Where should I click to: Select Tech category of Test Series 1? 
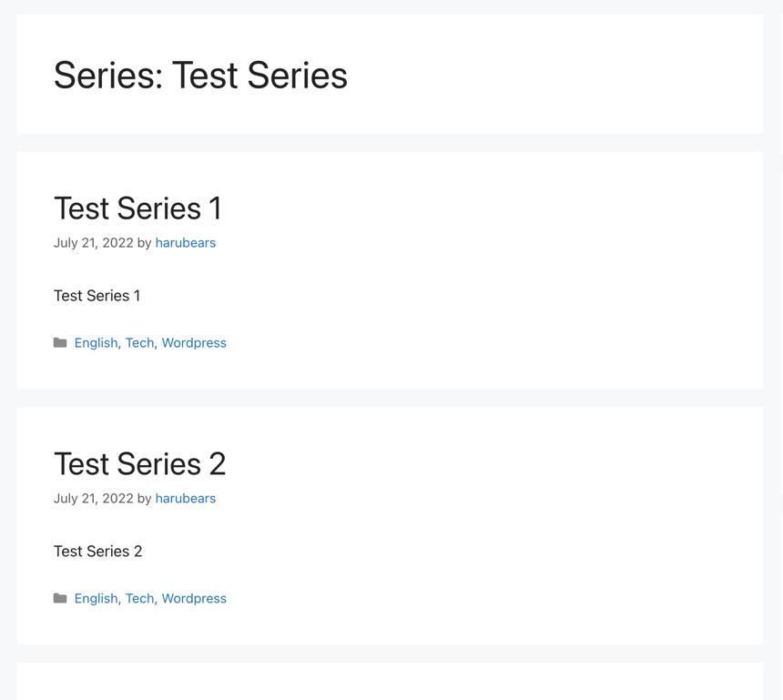[x=139, y=343]
